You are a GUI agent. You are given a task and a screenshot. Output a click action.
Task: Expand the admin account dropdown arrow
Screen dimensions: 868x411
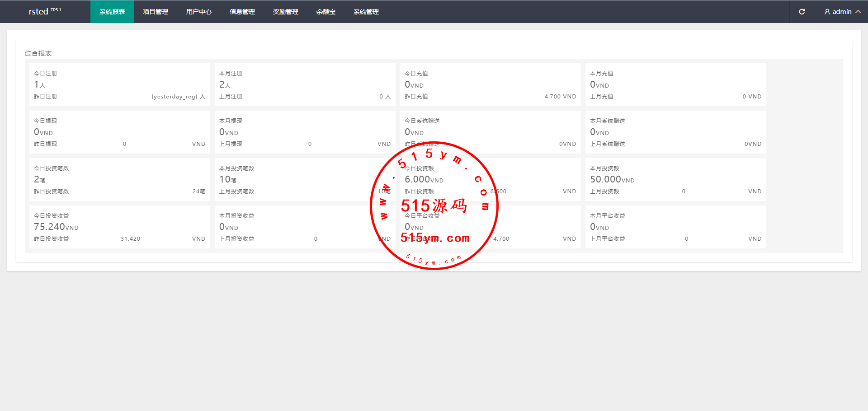(858, 12)
